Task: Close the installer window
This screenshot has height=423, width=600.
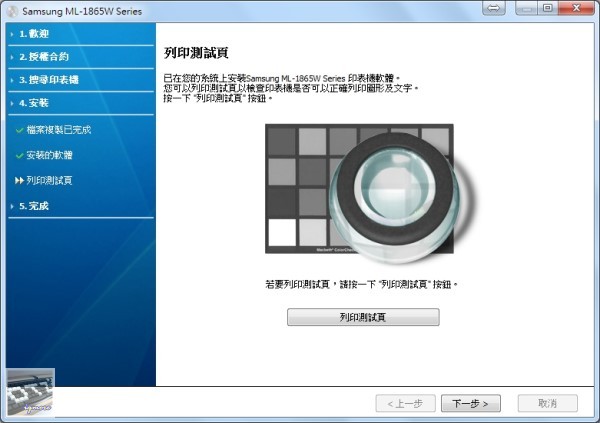Action: coord(576,8)
